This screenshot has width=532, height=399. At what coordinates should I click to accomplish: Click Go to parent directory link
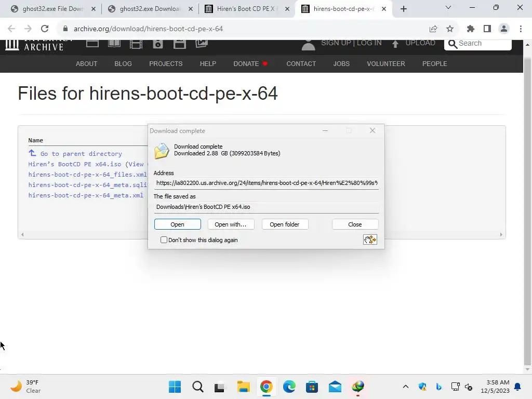coord(81,154)
